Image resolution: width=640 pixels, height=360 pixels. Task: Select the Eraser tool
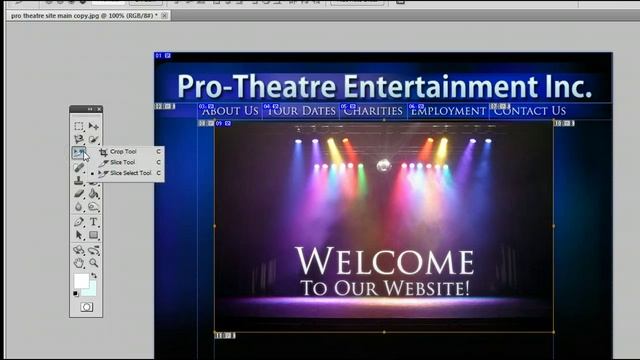79,193
